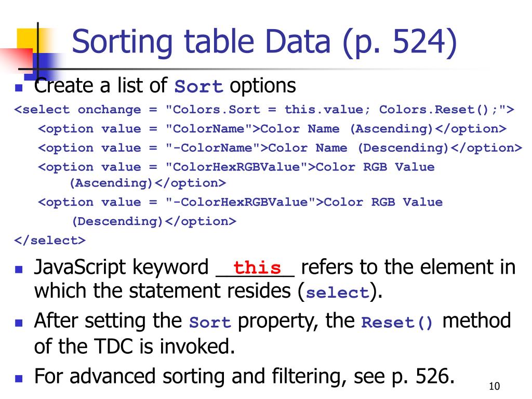
Task: Click the 'Color Name (Descending)' option line
Action: 280,148
